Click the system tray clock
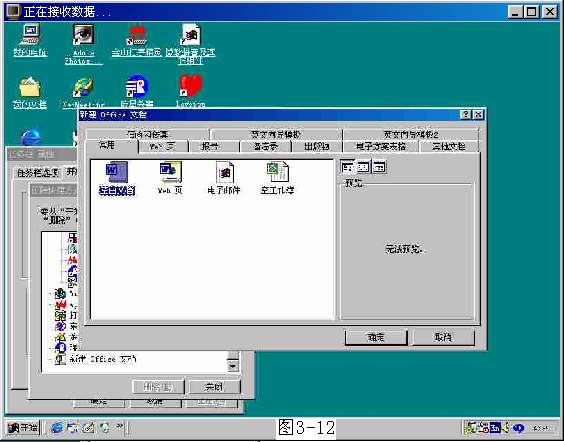The height and width of the screenshot is (442, 564). (541, 428)
